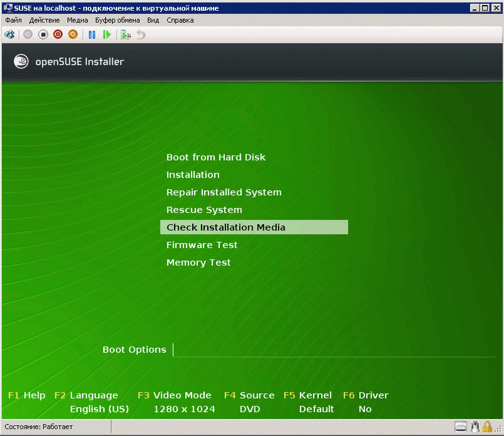Click the Default kernel value

pos(317,409)
